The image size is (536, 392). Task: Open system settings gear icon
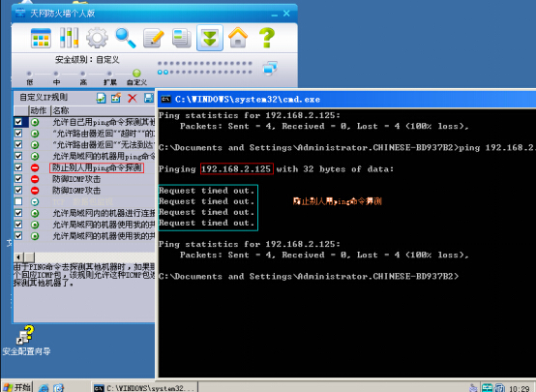tap(97, 38)
